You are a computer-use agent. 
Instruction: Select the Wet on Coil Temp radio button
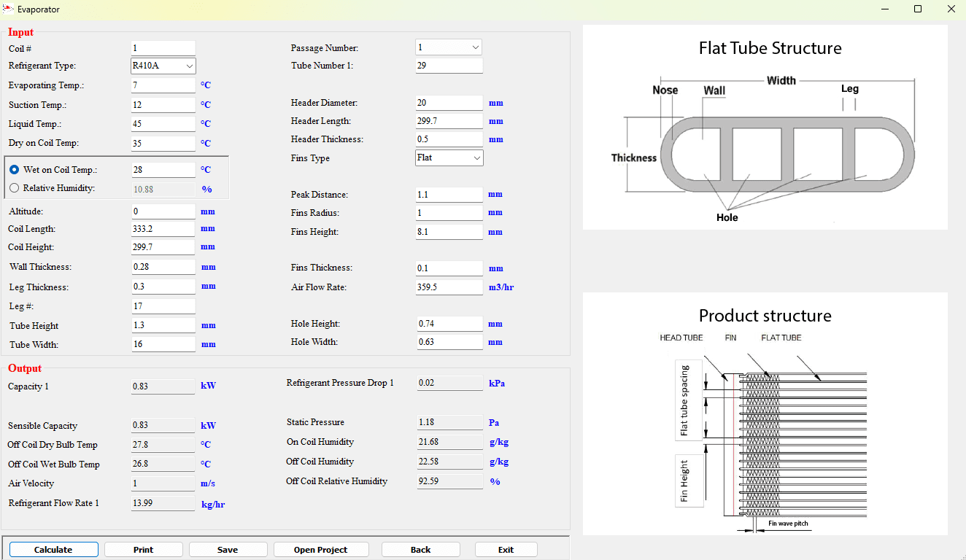[15, 169]
